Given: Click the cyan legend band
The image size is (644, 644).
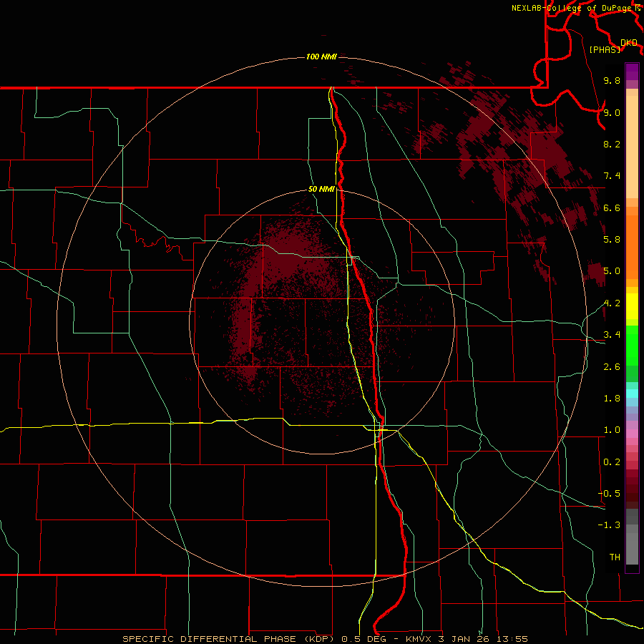Looking at the screenshot, I should (x=632, y=394).
